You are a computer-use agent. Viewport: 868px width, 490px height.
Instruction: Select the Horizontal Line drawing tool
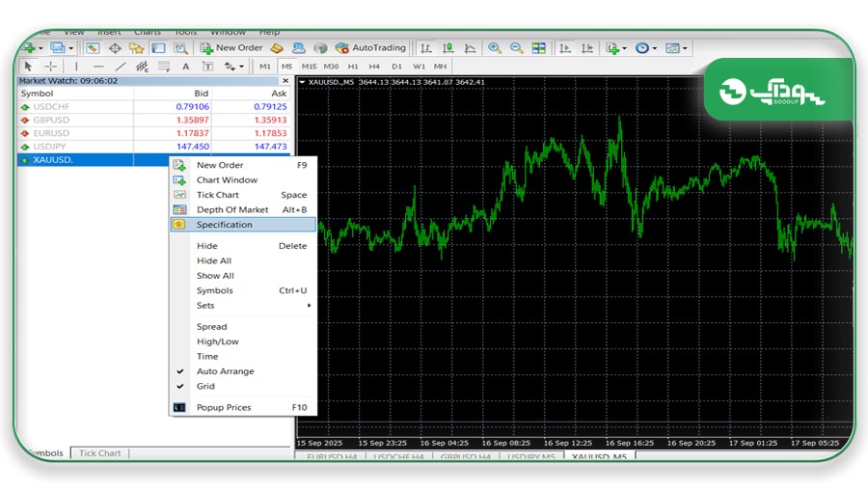pos(98,67)
